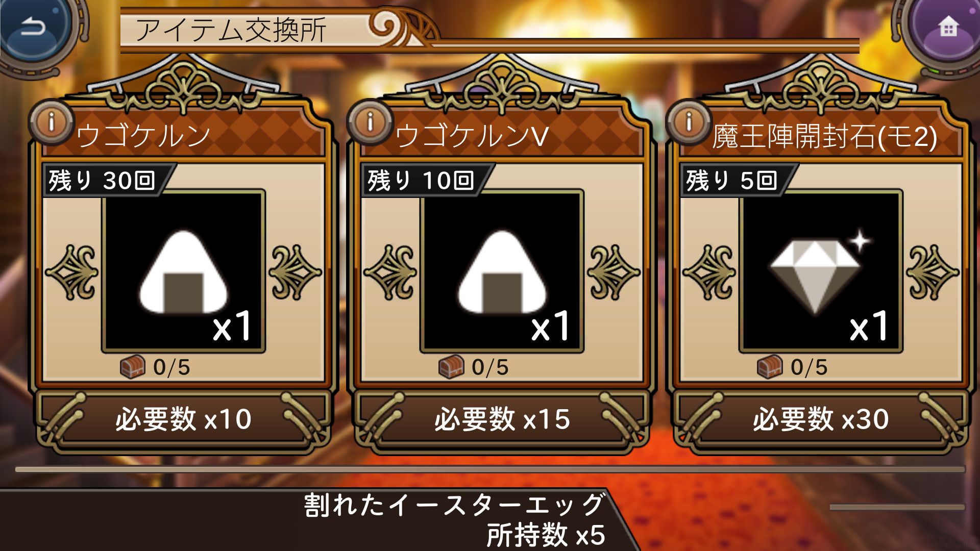Screen dimensions: 980x551
Task: Tap the treasure chest icon under ウゴケルンV
Action: click(x=451, y=367)
